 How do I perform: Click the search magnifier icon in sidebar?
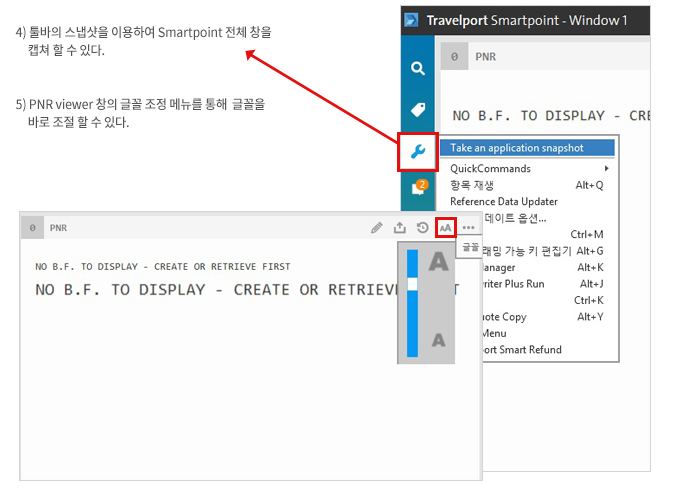(418, 69)
